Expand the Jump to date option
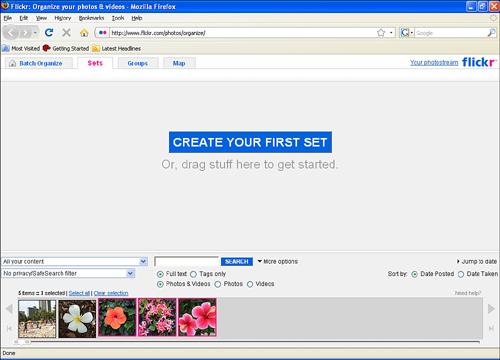500x360 pixels. point(477,261)
